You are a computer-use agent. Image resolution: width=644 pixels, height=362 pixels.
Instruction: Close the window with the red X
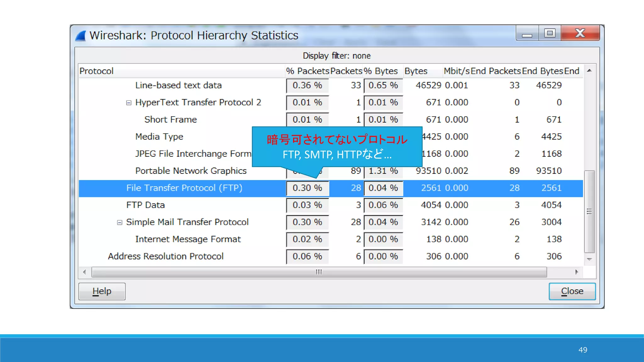580,33
